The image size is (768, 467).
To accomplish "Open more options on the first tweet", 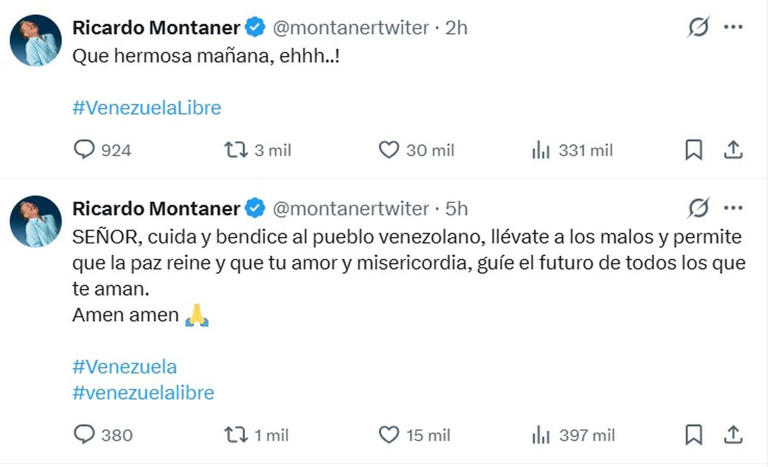I will tap(733, 29).
